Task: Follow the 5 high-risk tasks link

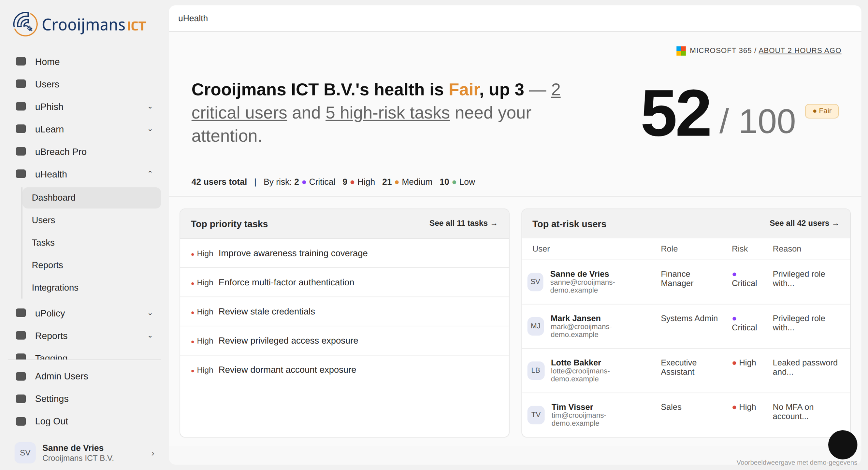Action: tap(388, 113)
